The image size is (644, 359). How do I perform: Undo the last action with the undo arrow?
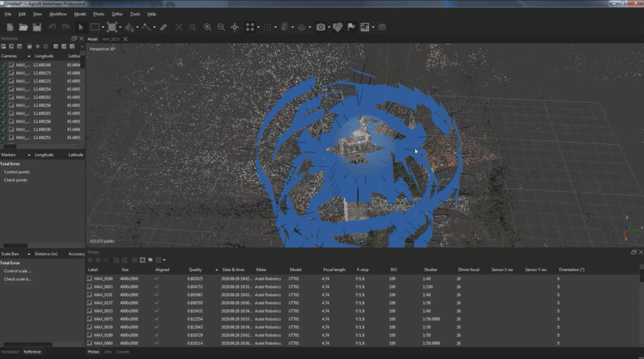click(x=52, y=27)
